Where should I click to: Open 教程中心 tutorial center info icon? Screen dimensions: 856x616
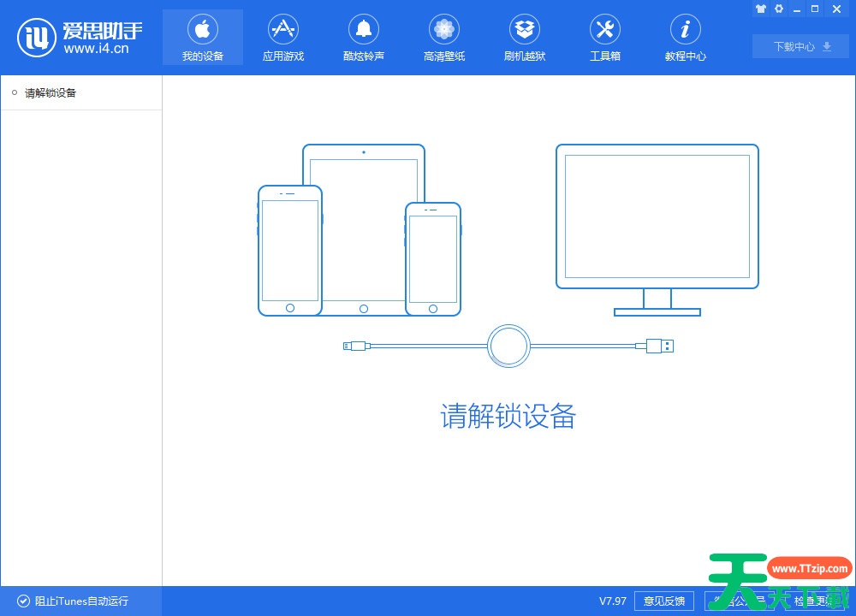coord(685,38)
